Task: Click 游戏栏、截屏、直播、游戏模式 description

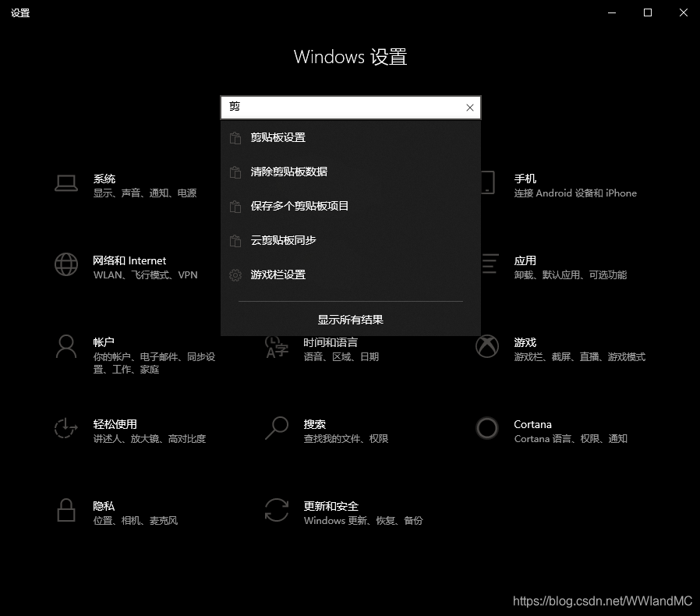Action: [580, 357]
